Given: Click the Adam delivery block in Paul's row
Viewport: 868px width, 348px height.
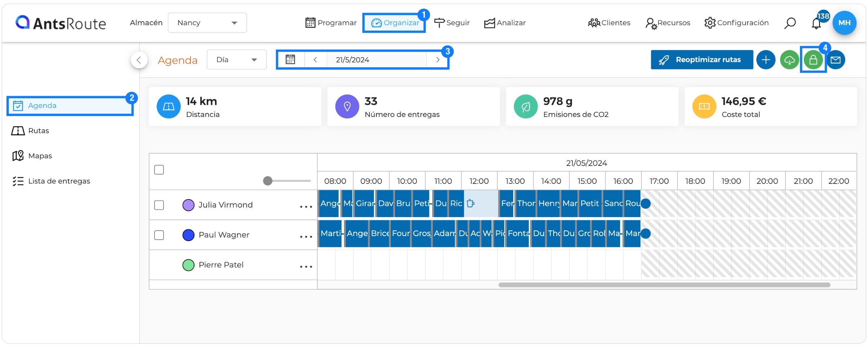Looking at the screenshot, I should [x=444, y=234].
